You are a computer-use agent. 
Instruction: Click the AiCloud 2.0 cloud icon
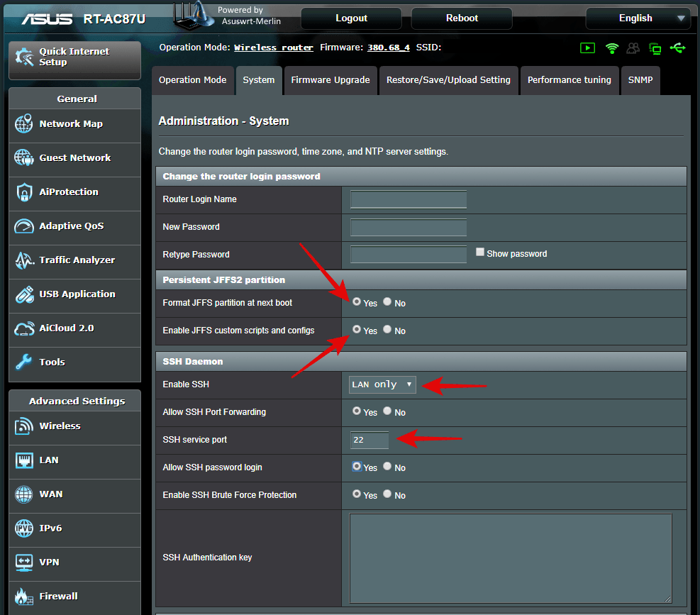(x=23, y=328)
